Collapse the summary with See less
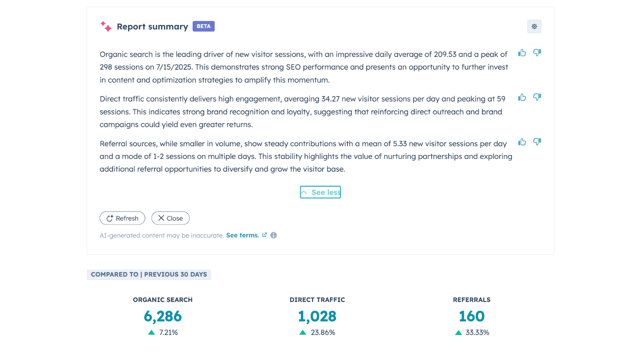Image resolution: width=644 pixels, height=358 pixels. coord(320,192)
